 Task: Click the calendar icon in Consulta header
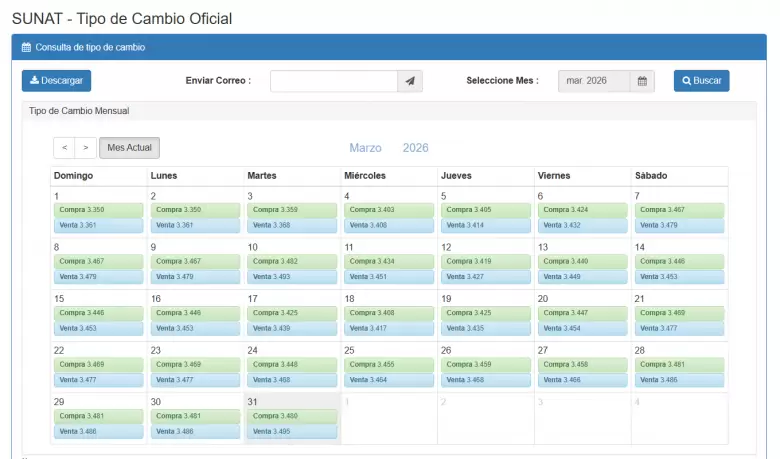26,47
